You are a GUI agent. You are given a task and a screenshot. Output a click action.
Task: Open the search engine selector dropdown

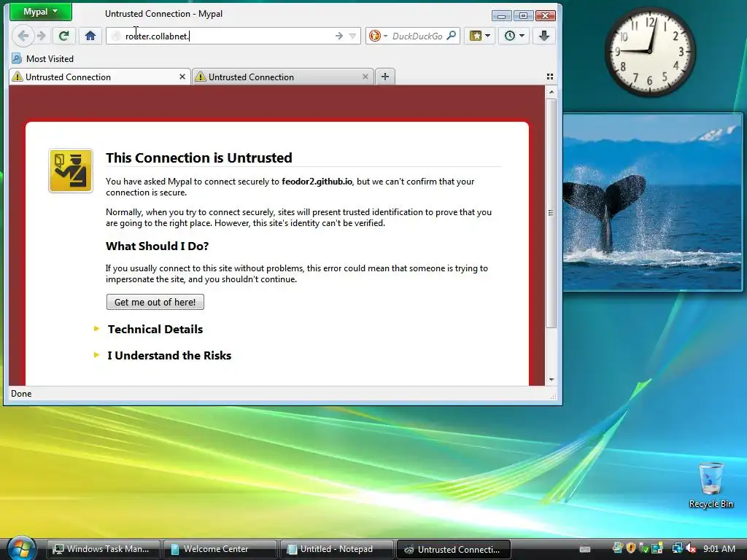[x=379, y=36]
